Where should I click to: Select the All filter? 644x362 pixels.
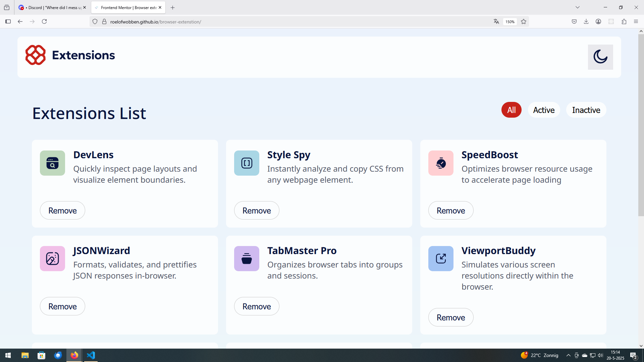511,110
